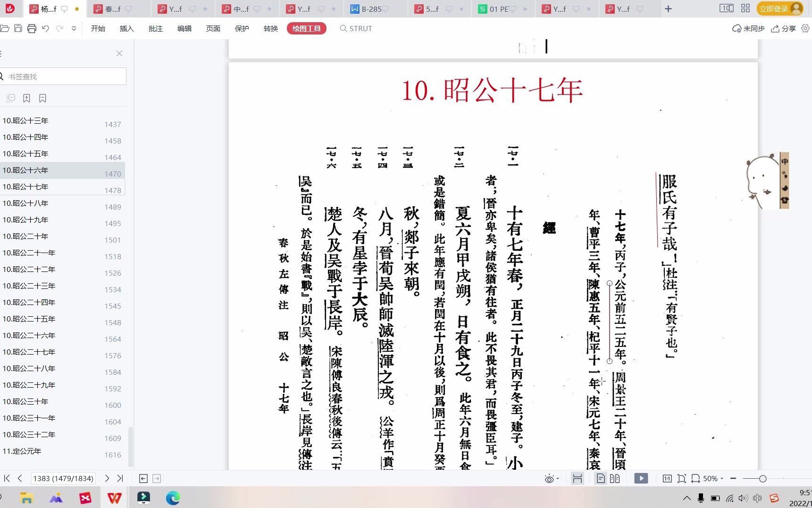Open the 插入 menu tab
The height and width of the screenshot is (508, 812).
point(127,28)
